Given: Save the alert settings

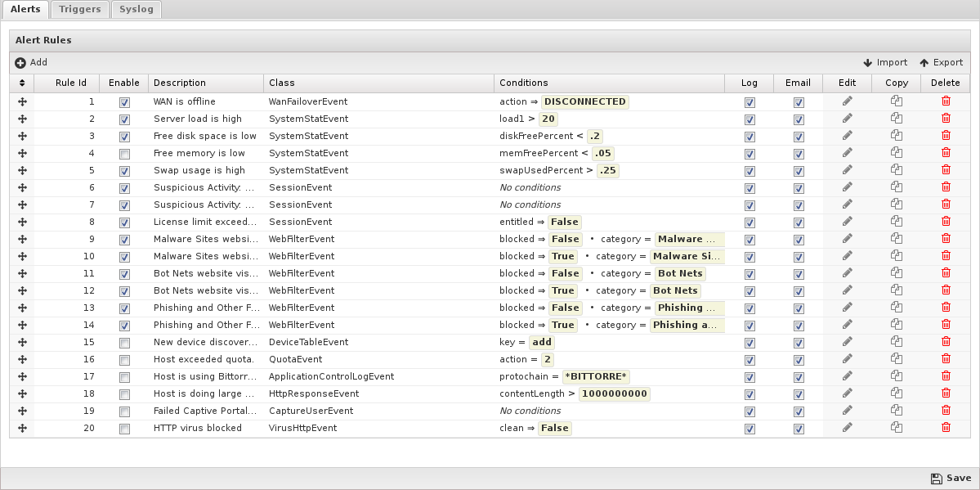Looking at the screenshot, I should (x=951, y=478).
